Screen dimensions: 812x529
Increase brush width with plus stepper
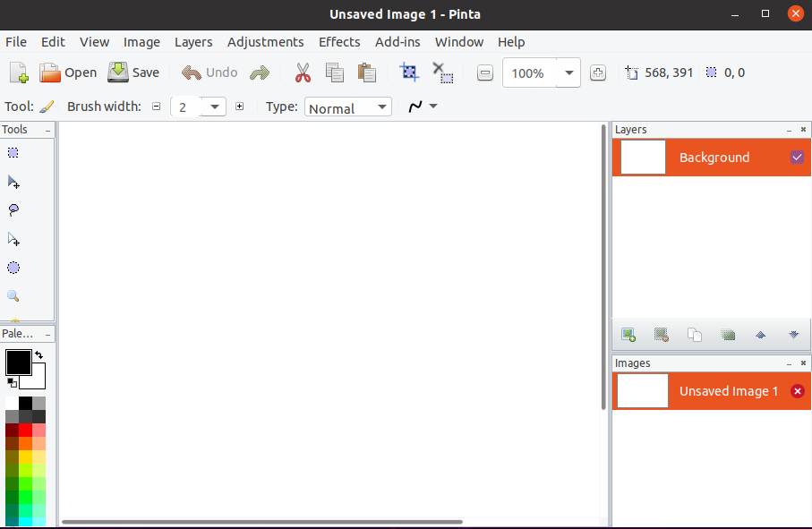[x=239, y=107]
